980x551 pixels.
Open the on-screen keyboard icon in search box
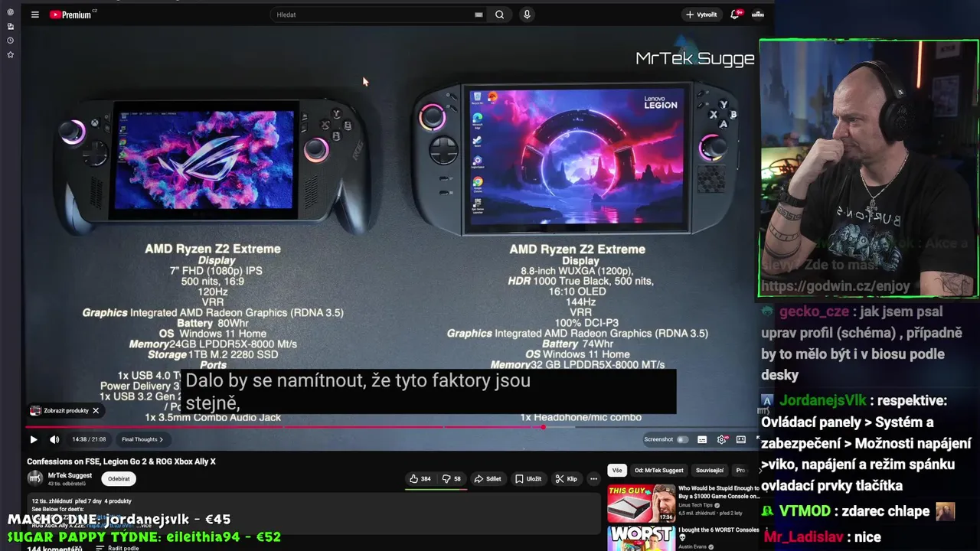point(479,15)
